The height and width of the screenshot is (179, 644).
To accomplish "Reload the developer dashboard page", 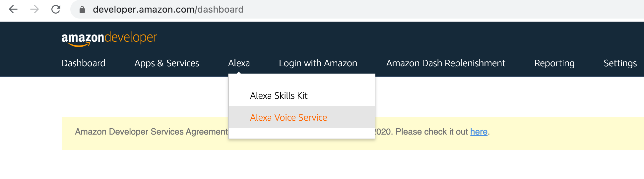I will coord(56,9).
